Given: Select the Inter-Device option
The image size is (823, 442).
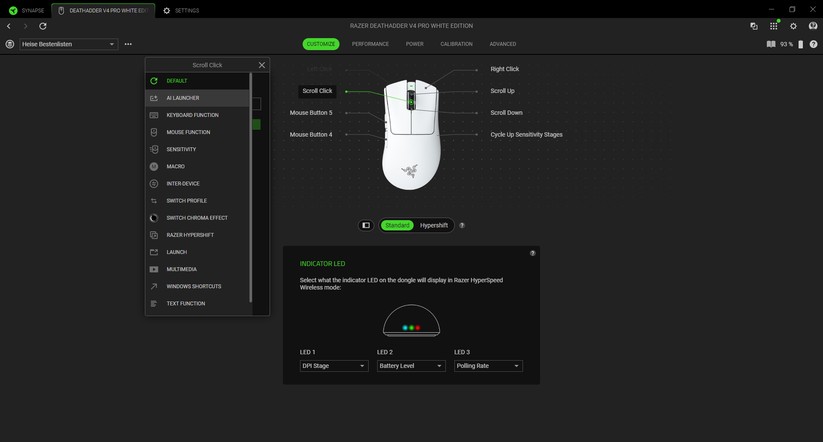Looking at the screenshot, I should coord(197,184).
